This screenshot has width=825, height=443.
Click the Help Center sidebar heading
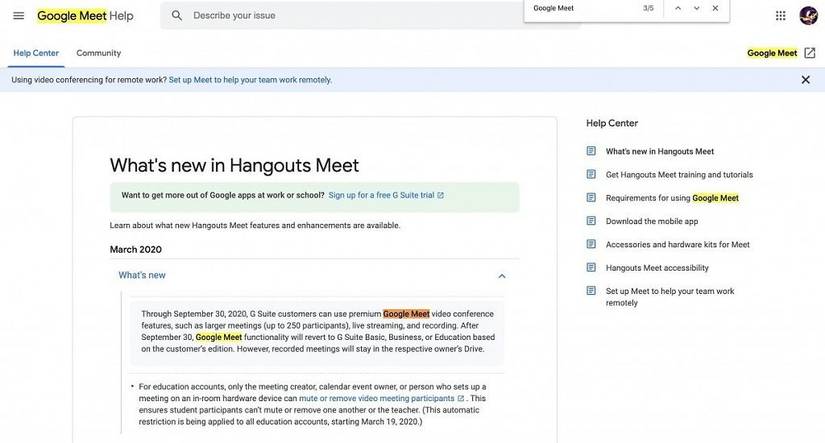coord(612,123)
